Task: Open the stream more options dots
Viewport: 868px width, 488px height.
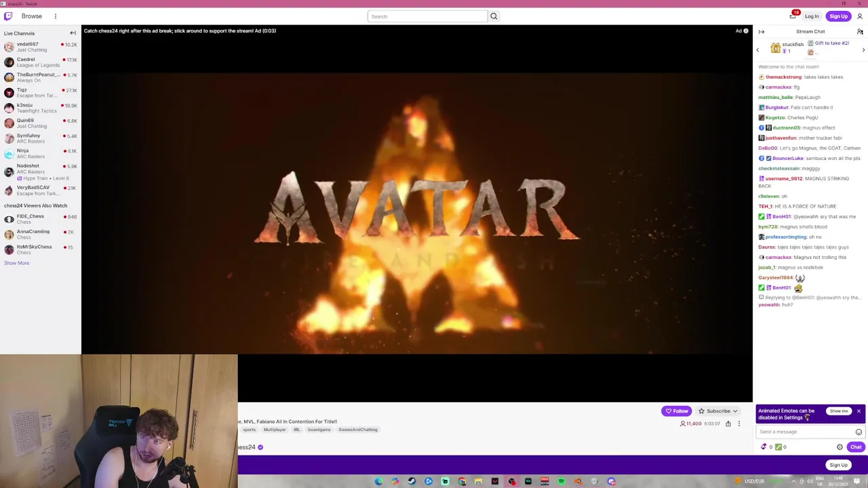Action: [x=739, y=424]
